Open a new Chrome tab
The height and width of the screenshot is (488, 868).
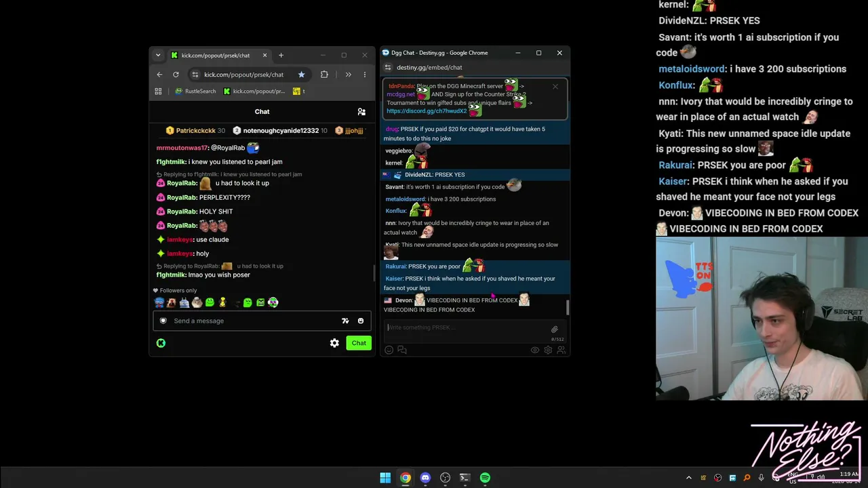pos(281,56)
